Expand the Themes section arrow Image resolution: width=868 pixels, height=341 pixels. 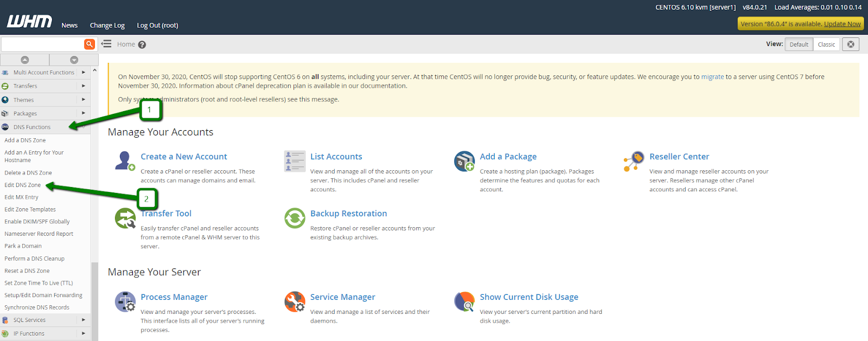[84, 99]
